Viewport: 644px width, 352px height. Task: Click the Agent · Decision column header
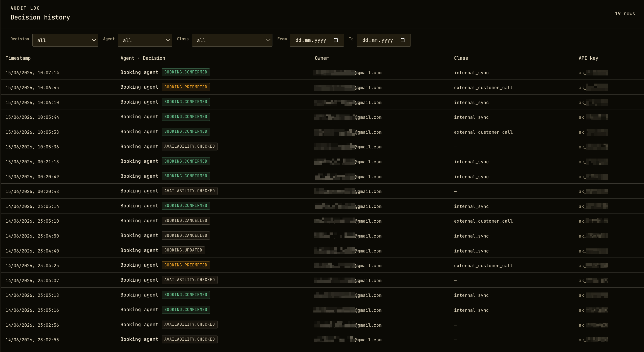point(143,58)
